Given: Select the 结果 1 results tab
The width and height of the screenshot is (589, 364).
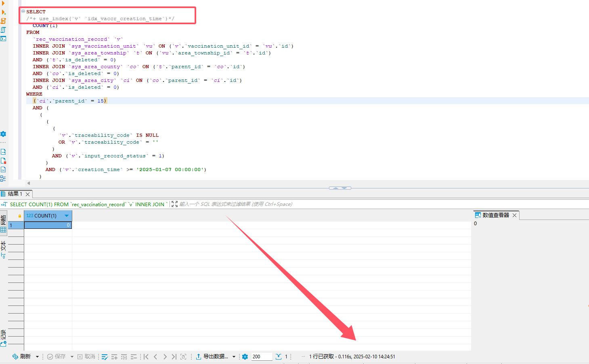Looking at the screenshot, I should [x=15, y=194].
